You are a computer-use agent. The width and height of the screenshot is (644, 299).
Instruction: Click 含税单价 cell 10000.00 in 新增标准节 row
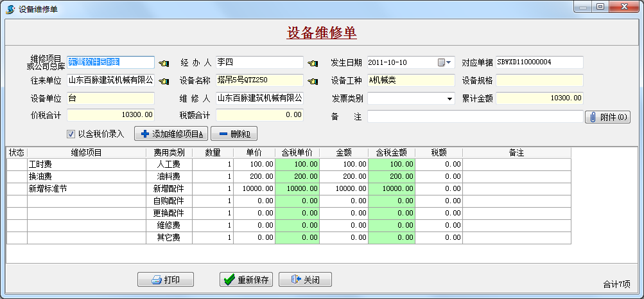click(x=297, y=189)
